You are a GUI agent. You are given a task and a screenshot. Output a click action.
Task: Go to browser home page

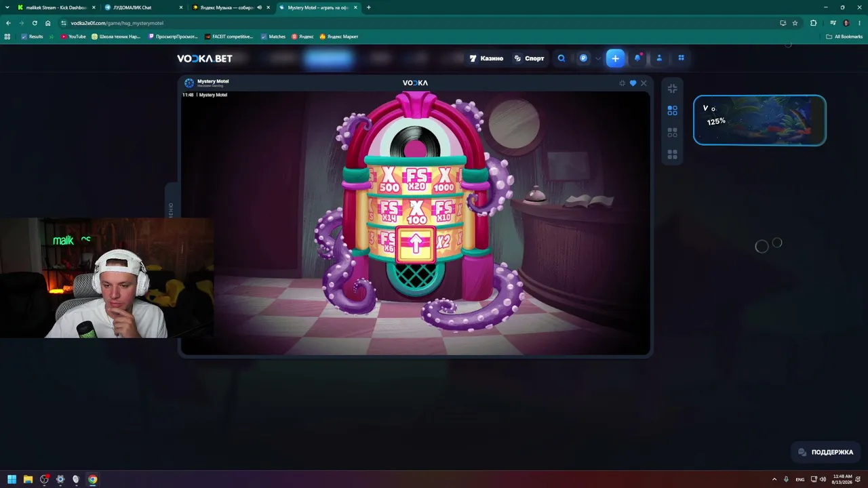point(47,23)
